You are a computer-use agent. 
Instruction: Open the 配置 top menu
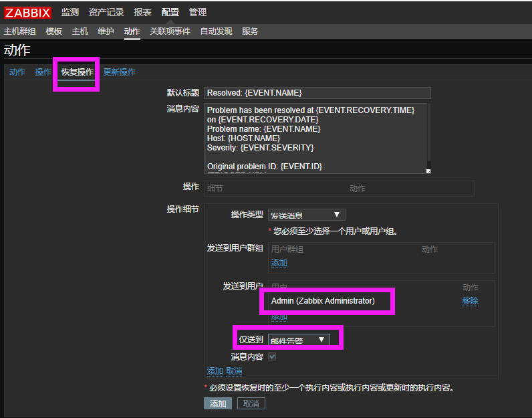(170, 12)
